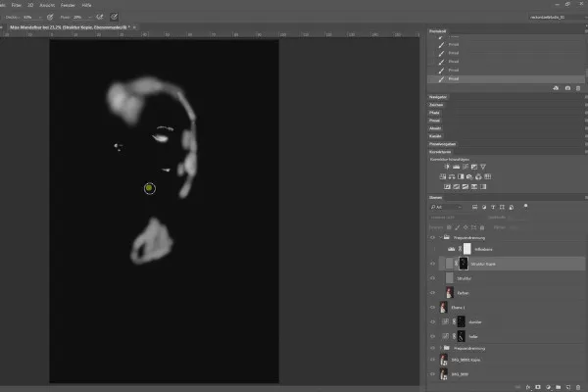Add a layer mask button
The image size is (588, 392).
(x=538, y=387)
